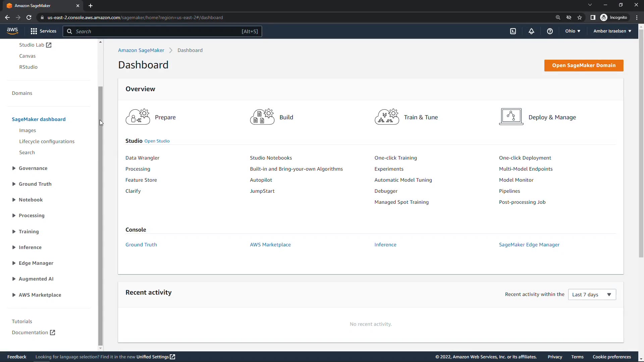
Task: Open the notifications bell
Action: point(531,31)
